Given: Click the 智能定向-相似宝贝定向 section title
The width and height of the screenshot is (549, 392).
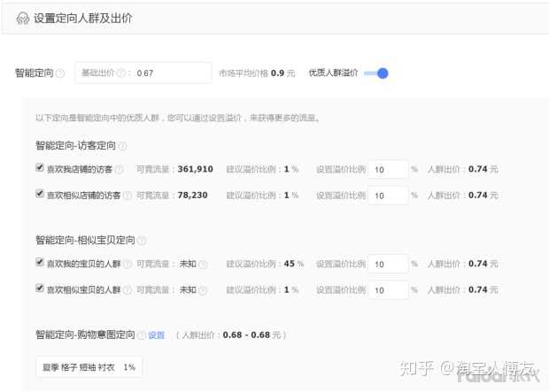Looking at the screenshot, I should click(x=85, y=240).
